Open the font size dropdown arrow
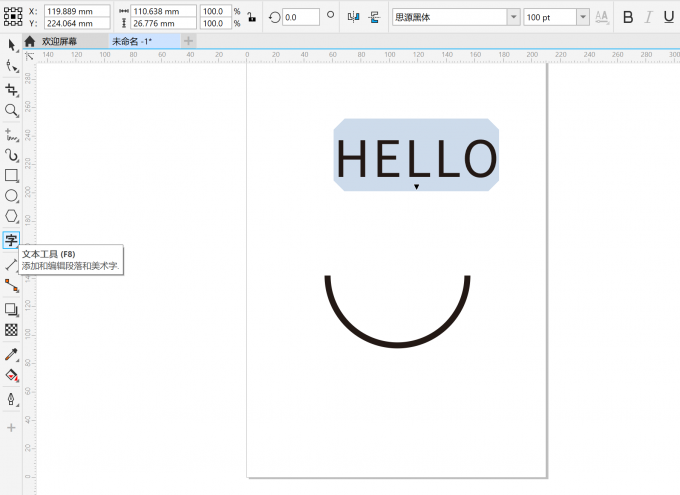680x495 pixels. (x=583, y=17)
